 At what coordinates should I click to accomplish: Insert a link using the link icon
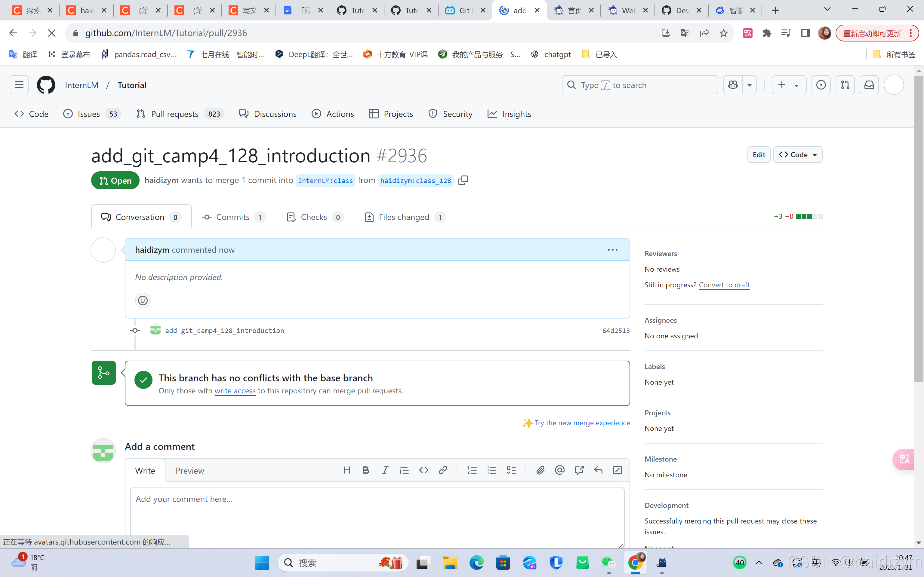click(443, 470)
